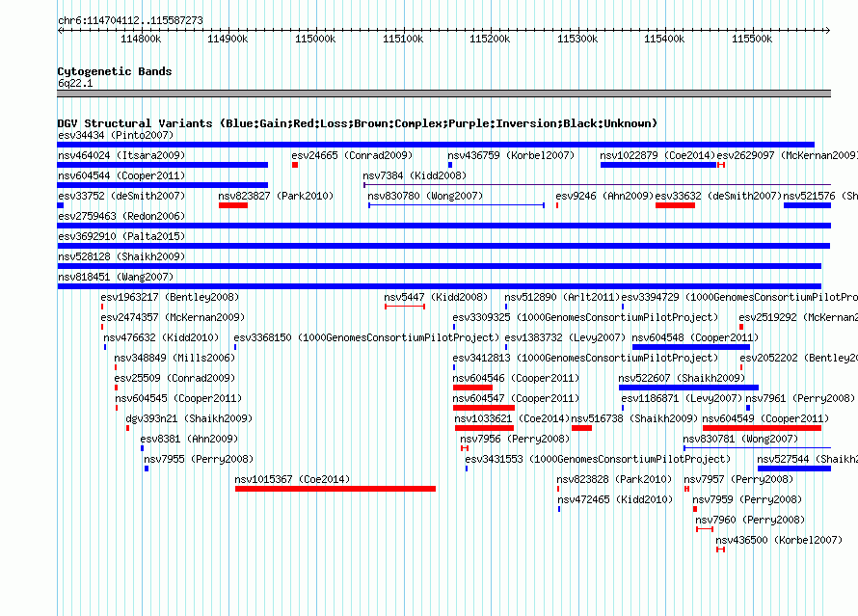Click nsv604548 (Cooper2011) label
This screenshot has height=616, width=858.
695,337
